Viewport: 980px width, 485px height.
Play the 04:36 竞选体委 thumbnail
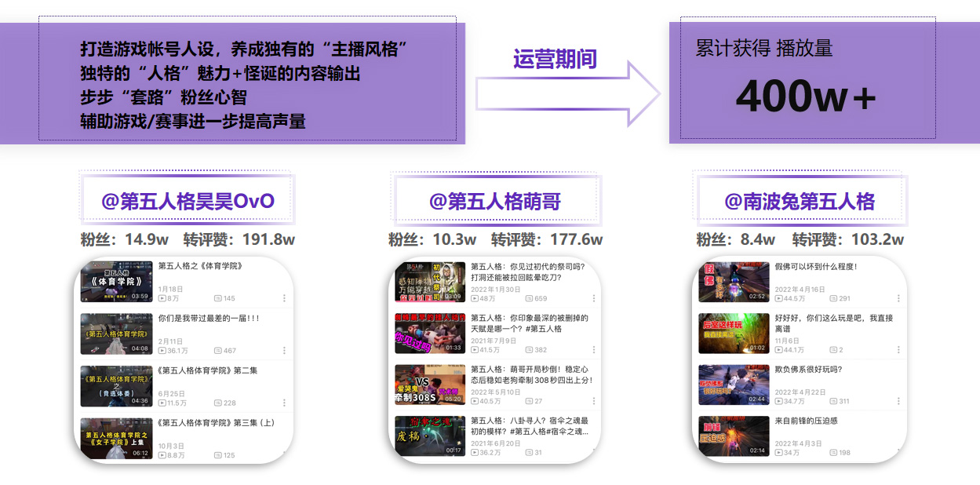click(116, 385)
